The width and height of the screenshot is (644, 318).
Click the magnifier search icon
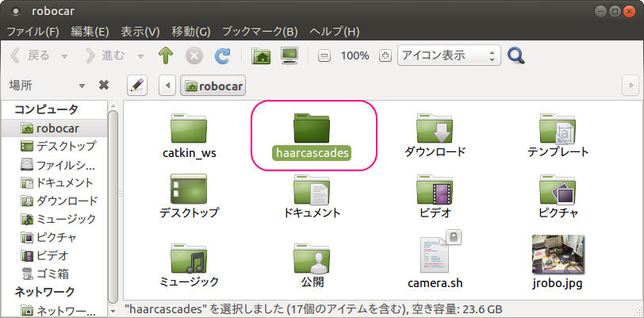tap(516, 56)
